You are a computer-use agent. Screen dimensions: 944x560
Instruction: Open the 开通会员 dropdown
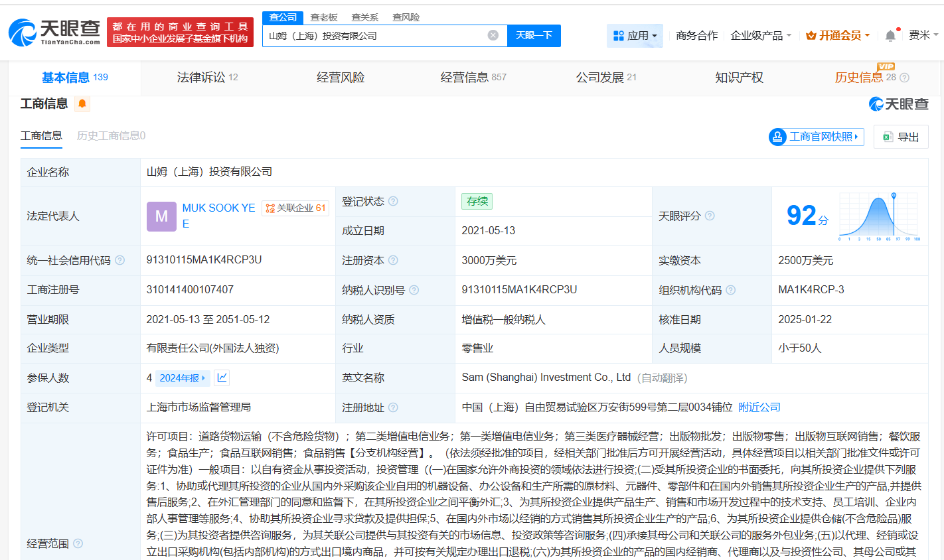point(838,35)
